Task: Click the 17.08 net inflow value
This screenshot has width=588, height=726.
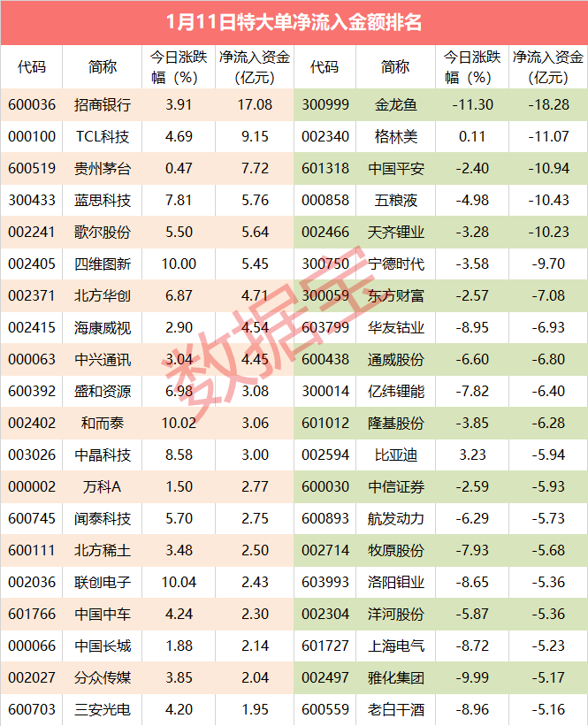Action: [255, 105]
